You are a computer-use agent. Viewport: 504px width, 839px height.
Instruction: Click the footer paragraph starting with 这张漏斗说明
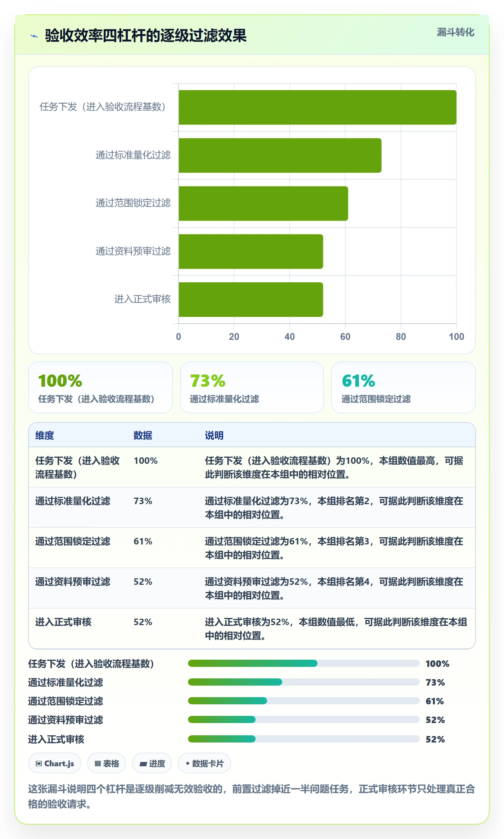(x=252, y=797)
